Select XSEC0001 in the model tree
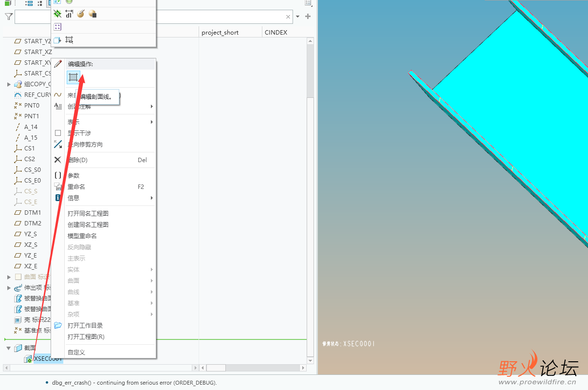The height and width of the screenshot is (390, 588). [48, 359]
